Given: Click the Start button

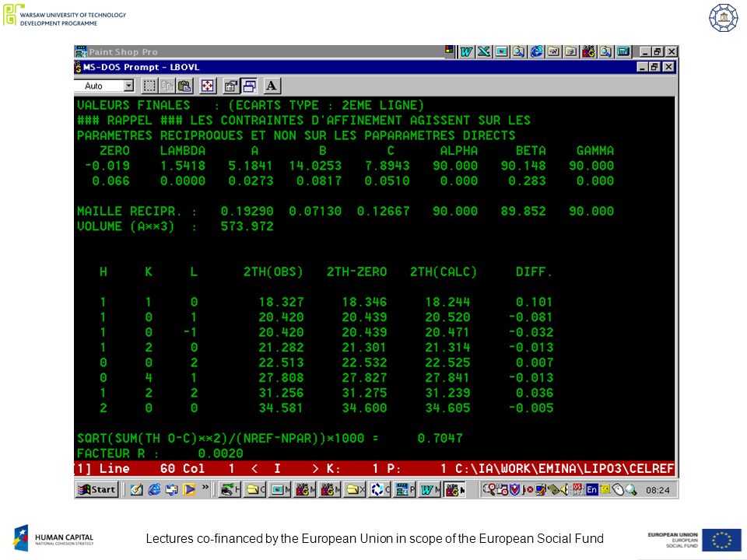Looking at the screenshot, I should pyautogui.click(x=96, y=489).
